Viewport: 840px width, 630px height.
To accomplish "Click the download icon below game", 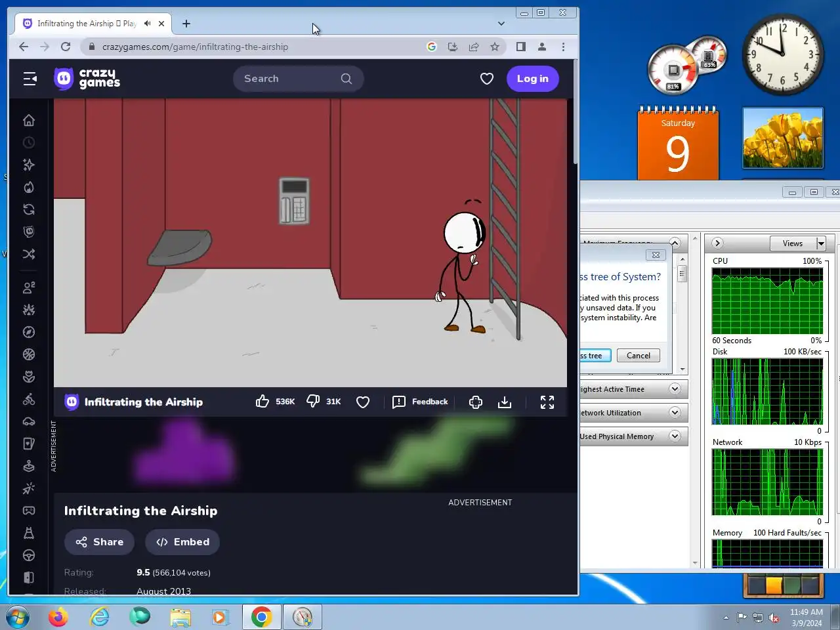I will coord(505,402).
